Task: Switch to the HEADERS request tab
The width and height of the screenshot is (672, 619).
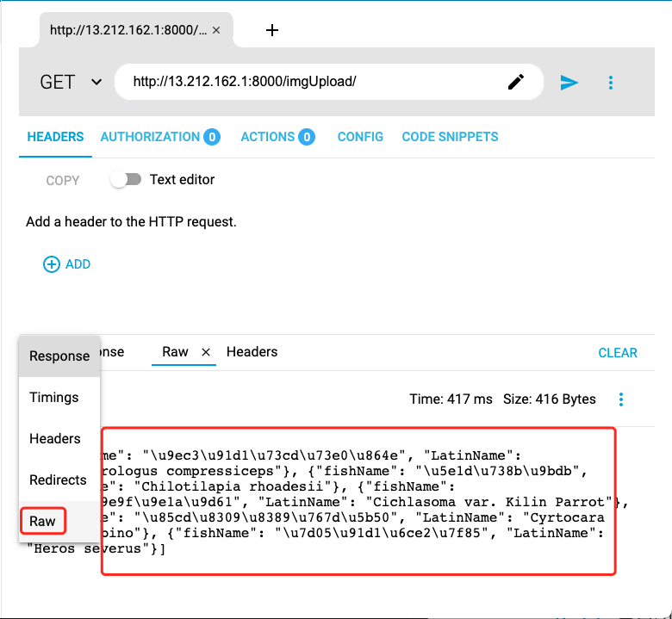Action: [55, 137]
